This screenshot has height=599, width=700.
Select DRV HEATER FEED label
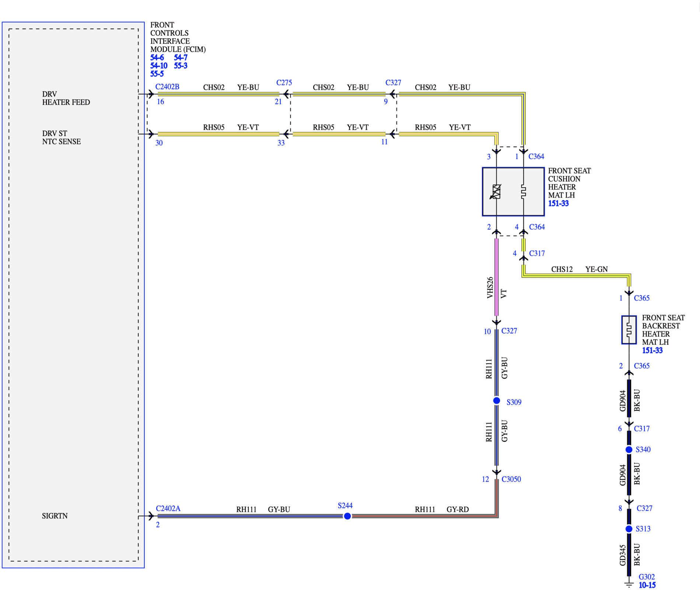point(66,98)
